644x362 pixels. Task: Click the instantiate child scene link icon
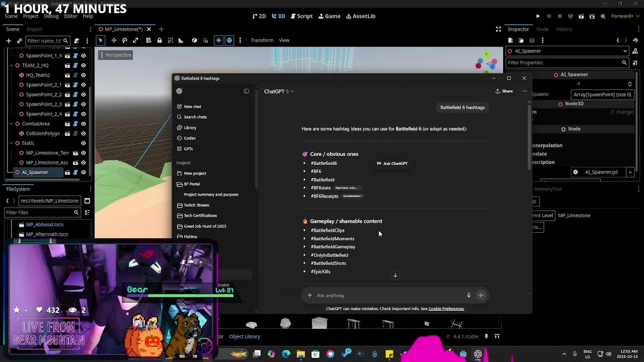click(x=19, y=41)
